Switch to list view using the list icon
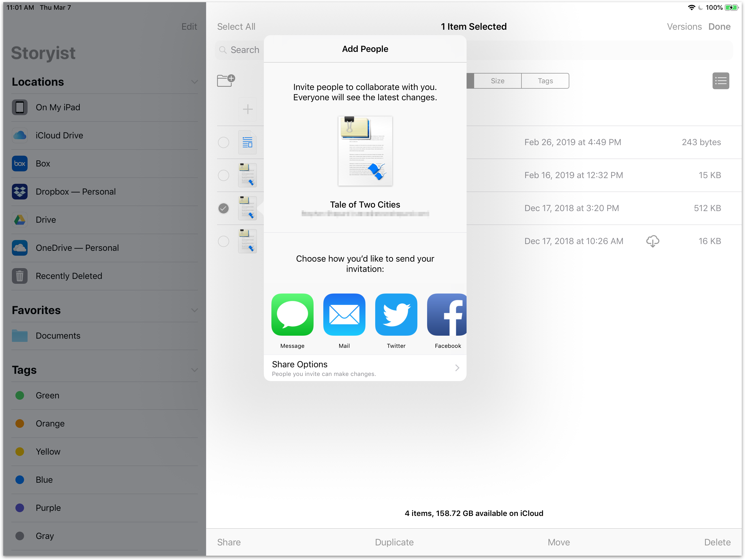Screen dimensions: 745x560 point(721,81)
